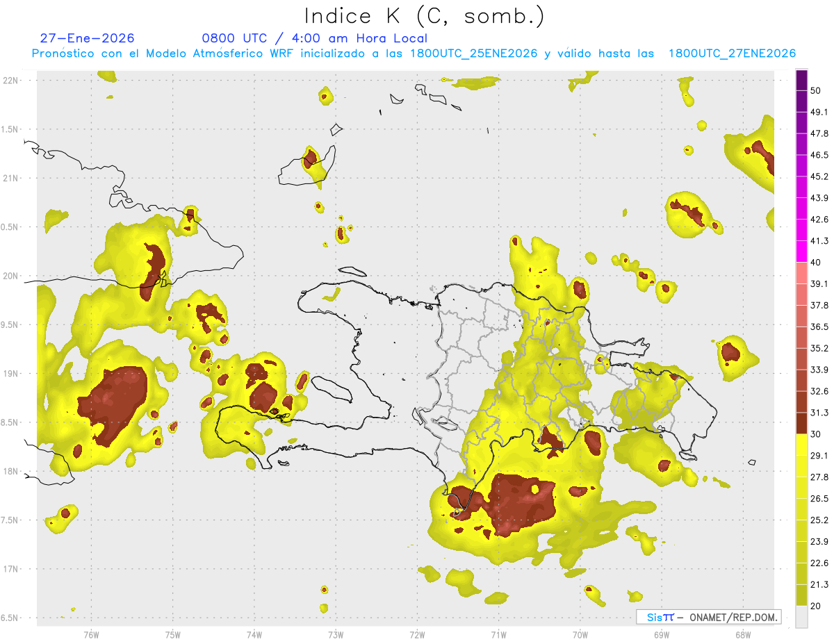
Task: Click the latitude label '21N'
Action: tap(10, 178)
